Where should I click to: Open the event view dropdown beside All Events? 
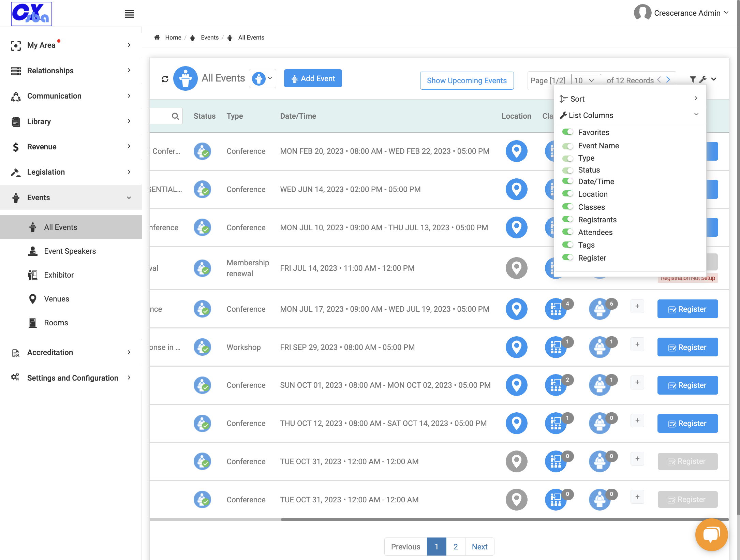point(262,78)
